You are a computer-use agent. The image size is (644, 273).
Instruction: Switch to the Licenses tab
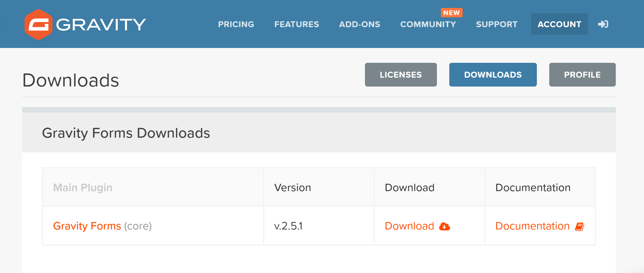[x=401, y=75]
